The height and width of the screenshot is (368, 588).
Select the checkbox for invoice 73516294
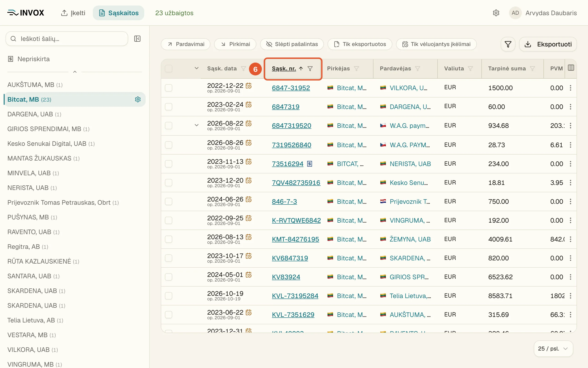point(169,164)
